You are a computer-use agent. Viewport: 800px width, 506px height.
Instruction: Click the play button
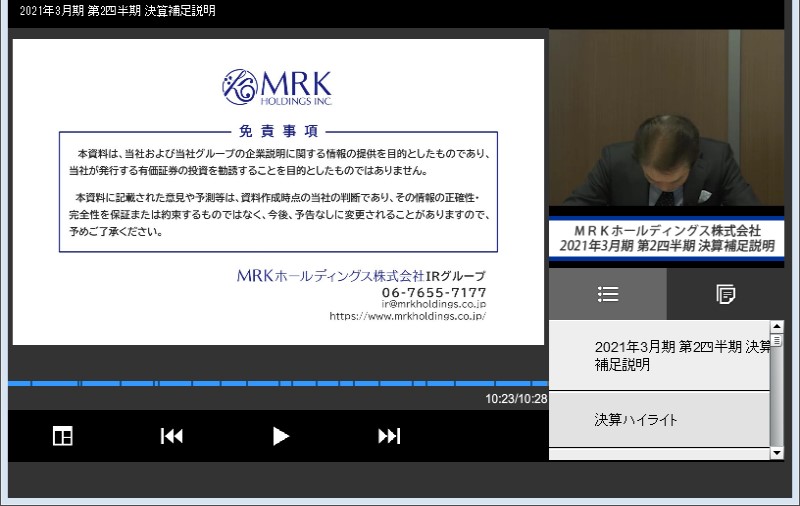coord(281,436)
